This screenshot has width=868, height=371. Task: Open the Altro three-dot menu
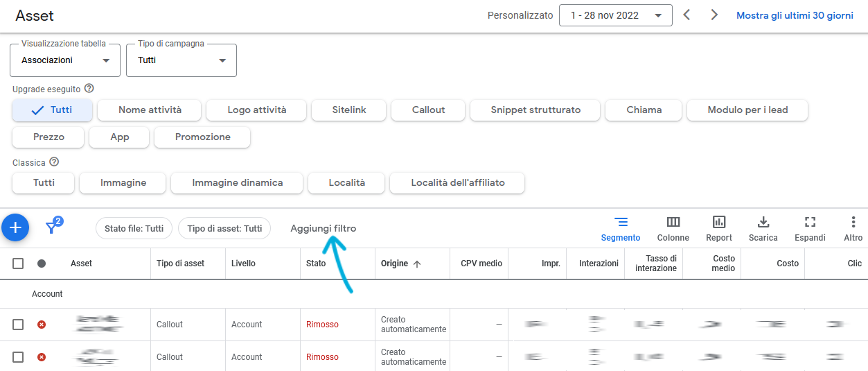click(x=853, y=228)
